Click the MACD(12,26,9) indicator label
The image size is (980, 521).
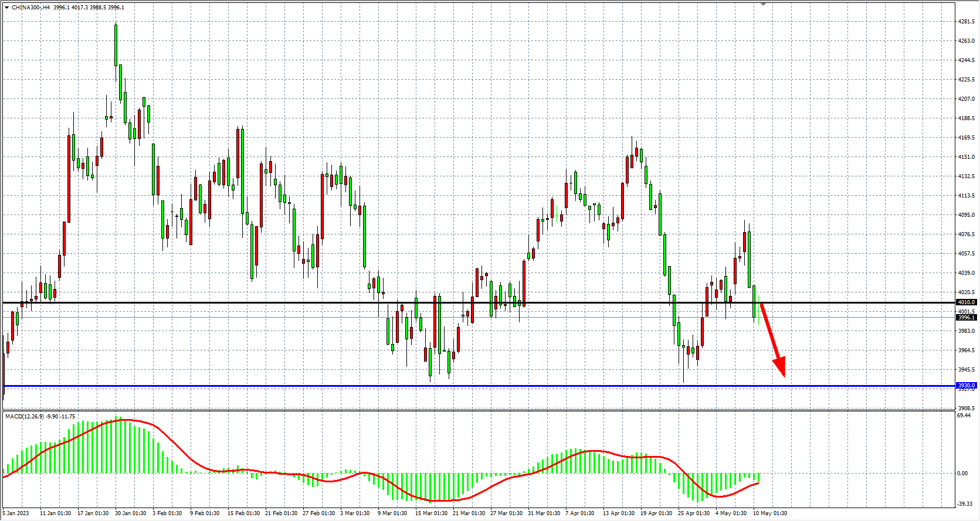24,417
